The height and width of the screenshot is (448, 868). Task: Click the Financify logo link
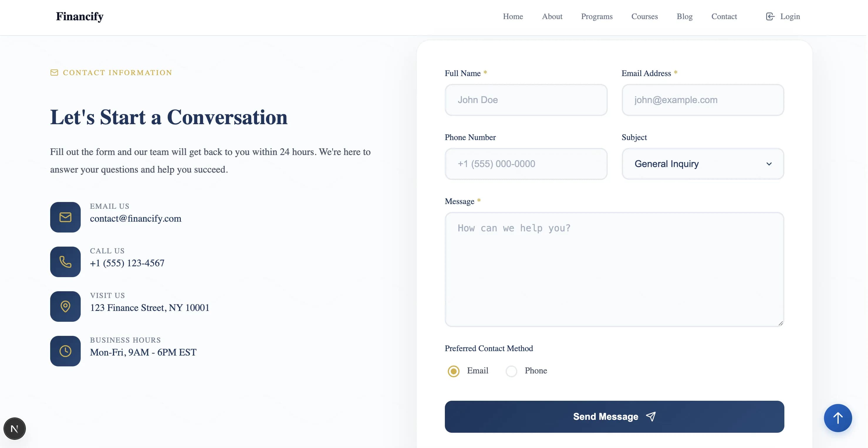pyautogui.click(x=80, y=16)
